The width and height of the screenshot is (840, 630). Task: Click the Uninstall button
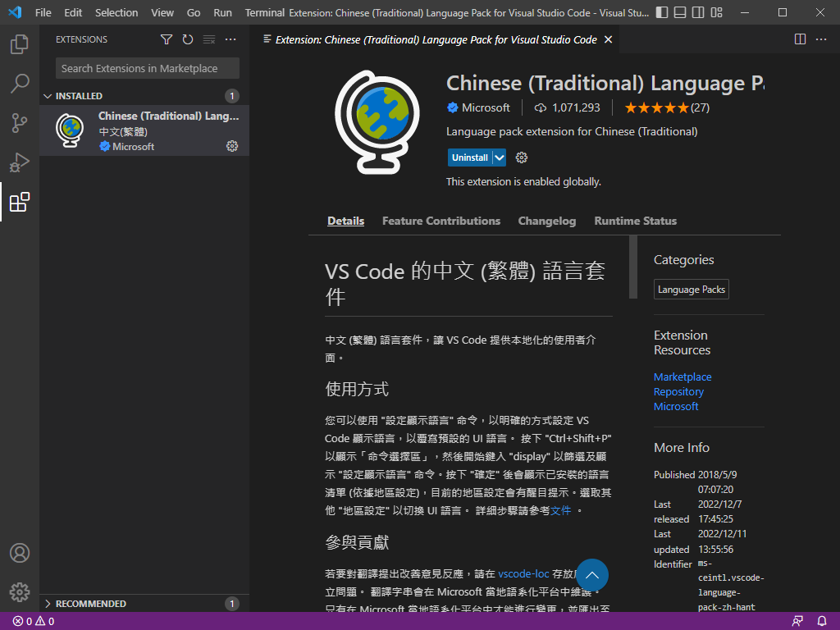470,157
